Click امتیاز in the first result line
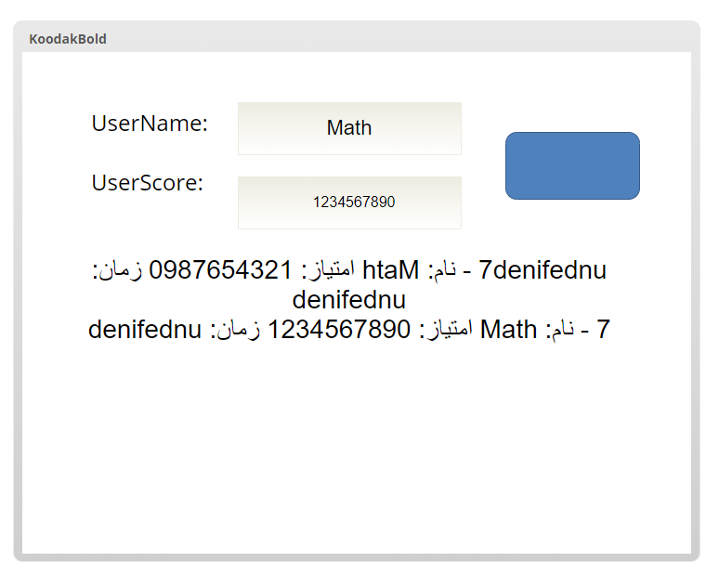The image size is (719, 588). pos(329,270)
